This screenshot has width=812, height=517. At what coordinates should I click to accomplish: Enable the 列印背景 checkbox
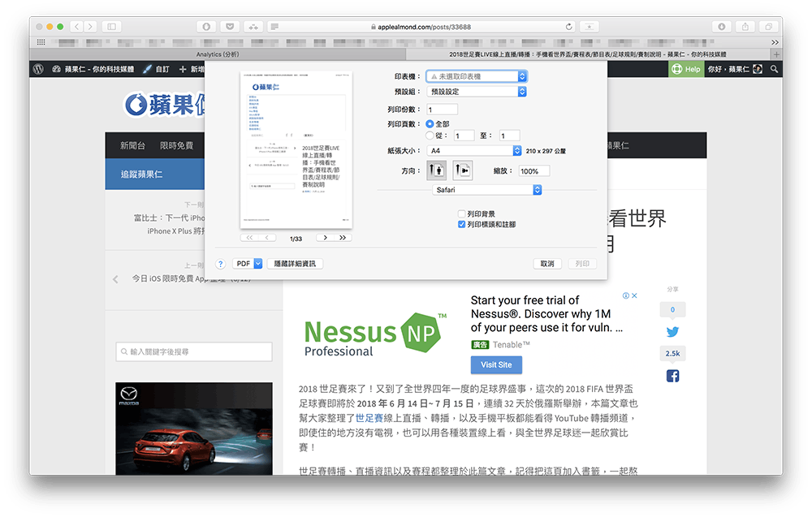click(461, 213)
